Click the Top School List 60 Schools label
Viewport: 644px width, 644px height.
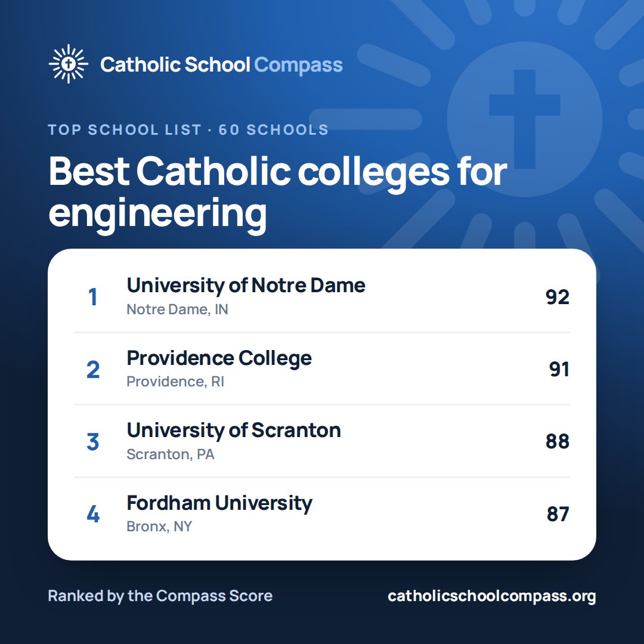tap(188, 130)
